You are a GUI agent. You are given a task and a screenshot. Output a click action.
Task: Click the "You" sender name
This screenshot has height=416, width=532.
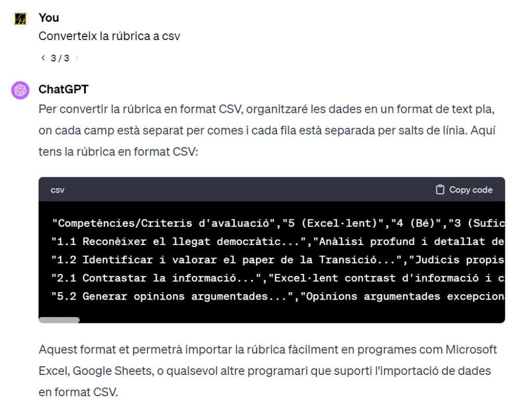click(49, 18)
